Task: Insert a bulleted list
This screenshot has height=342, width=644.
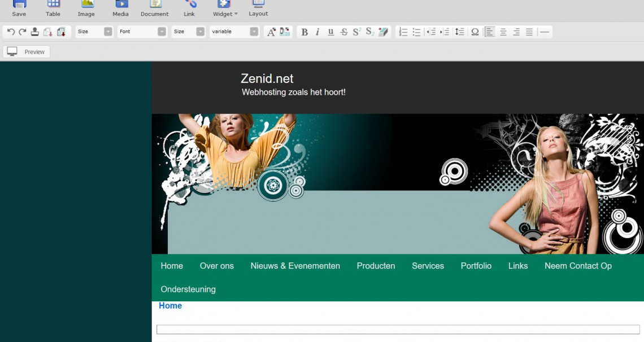Action: pyautogui.click(x=416, y=32)
